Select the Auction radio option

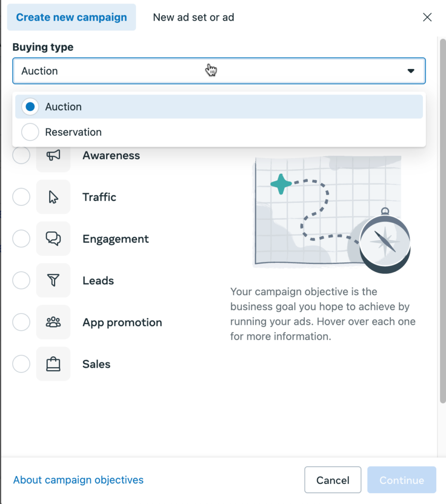30,107
